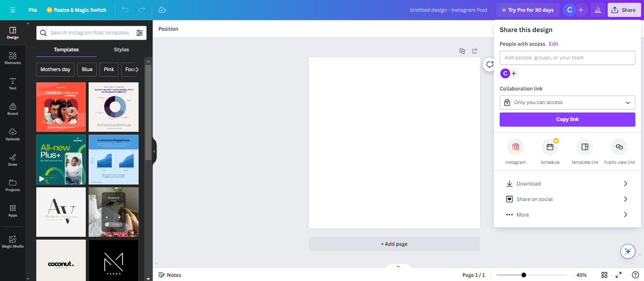644x281 pixels.
Task: Open the Notes button
Action: point(170,275)
